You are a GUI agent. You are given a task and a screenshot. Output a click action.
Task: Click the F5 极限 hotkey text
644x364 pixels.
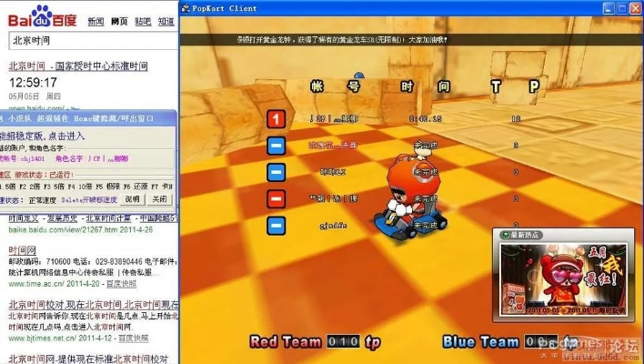[107, 187]
